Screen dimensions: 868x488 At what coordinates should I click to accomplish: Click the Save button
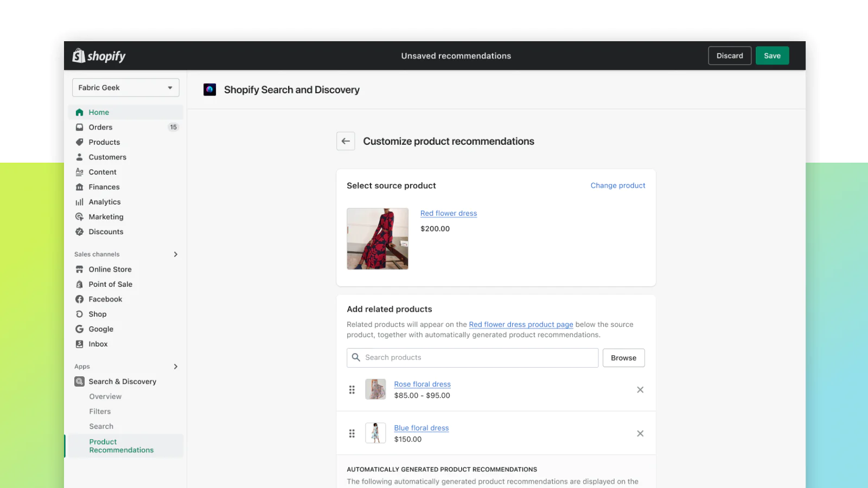click(772, 55)
